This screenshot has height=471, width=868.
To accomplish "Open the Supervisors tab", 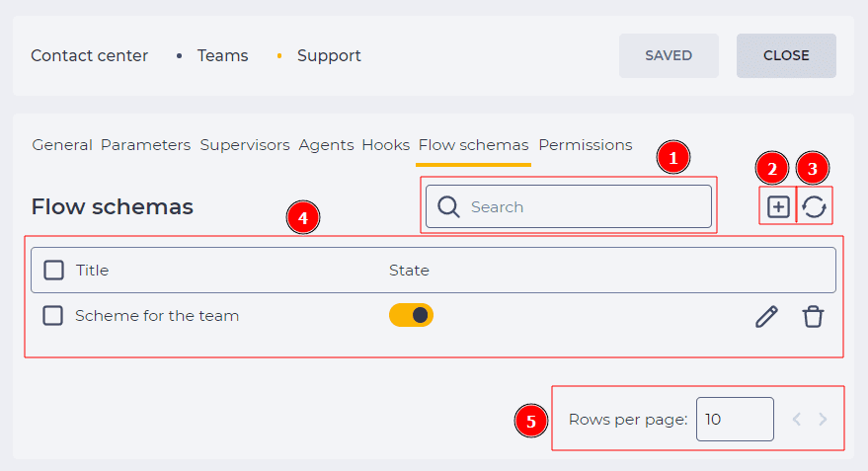I will coord(245,145).
